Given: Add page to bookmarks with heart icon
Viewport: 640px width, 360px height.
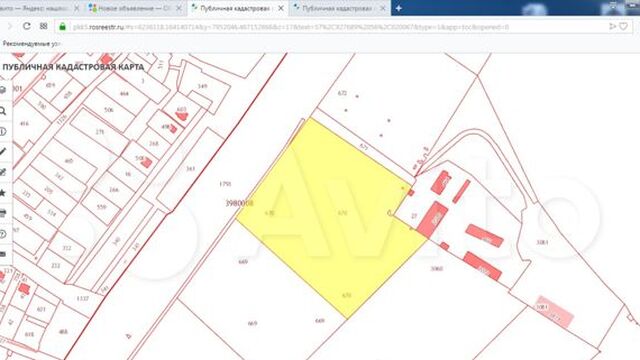Looking at the screenshot, I should click(x=623, y=27).
